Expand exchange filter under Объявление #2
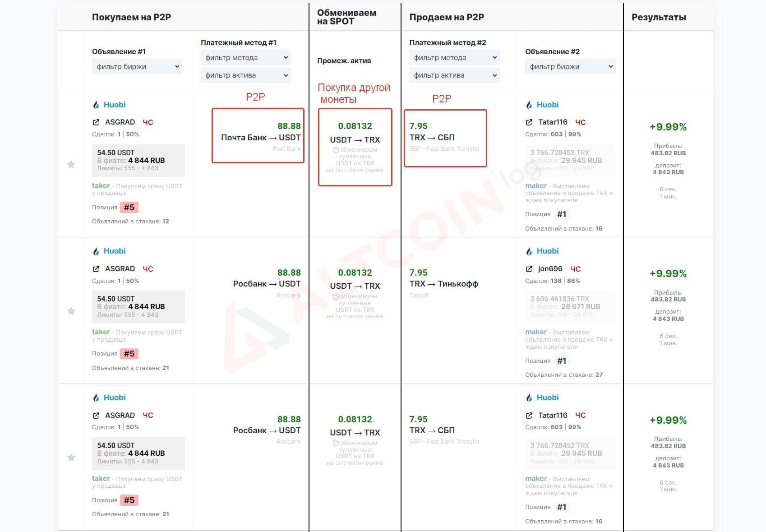The height and width of the screenshot is (532, 766). [x=570, y=66]
